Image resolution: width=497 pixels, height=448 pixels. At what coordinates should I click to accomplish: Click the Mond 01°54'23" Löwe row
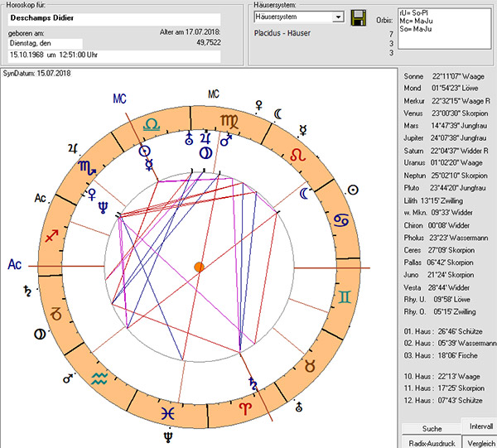[441, 88]
